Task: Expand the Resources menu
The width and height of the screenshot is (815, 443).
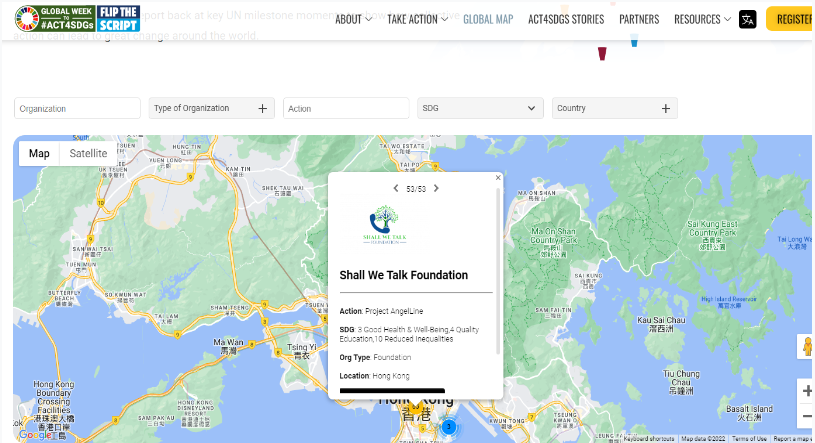Action: pos(702,20)
